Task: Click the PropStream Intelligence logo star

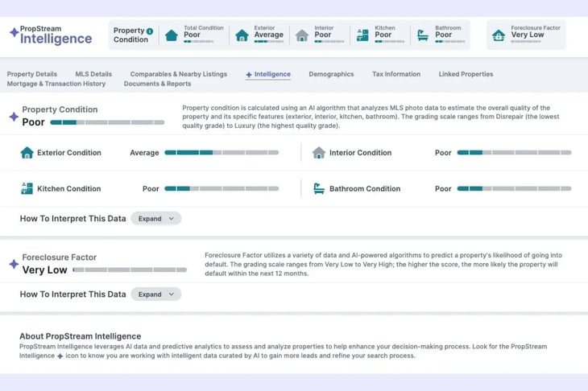Action: tap(14, 32)
